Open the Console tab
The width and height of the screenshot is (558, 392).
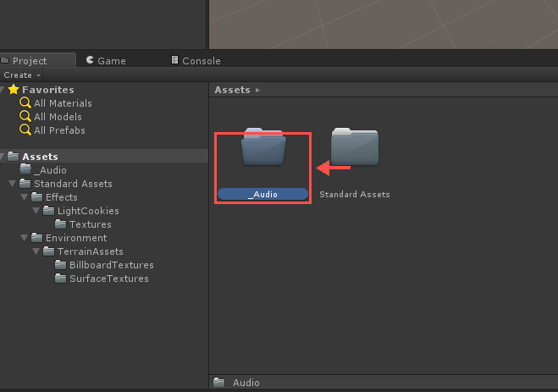click(196, 61)
